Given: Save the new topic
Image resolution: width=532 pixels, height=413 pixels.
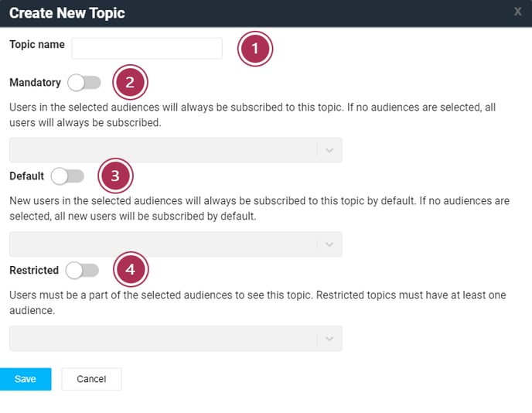Looking at the screenshot, I should (26, 379).
